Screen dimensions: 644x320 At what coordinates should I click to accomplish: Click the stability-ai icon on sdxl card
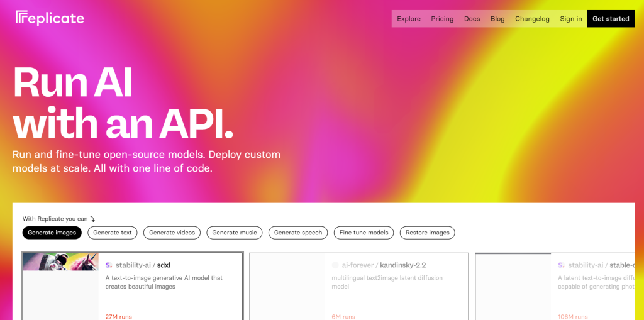coord(109,265)
